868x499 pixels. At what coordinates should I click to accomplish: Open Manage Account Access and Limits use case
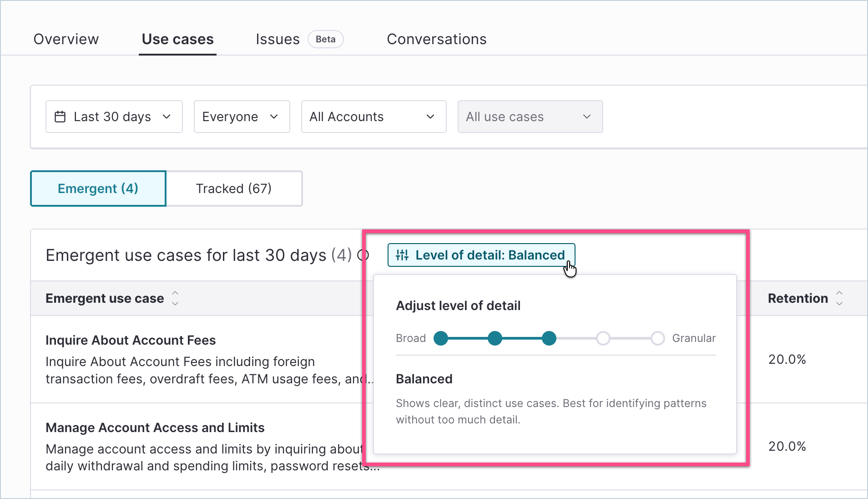point(155,428)
